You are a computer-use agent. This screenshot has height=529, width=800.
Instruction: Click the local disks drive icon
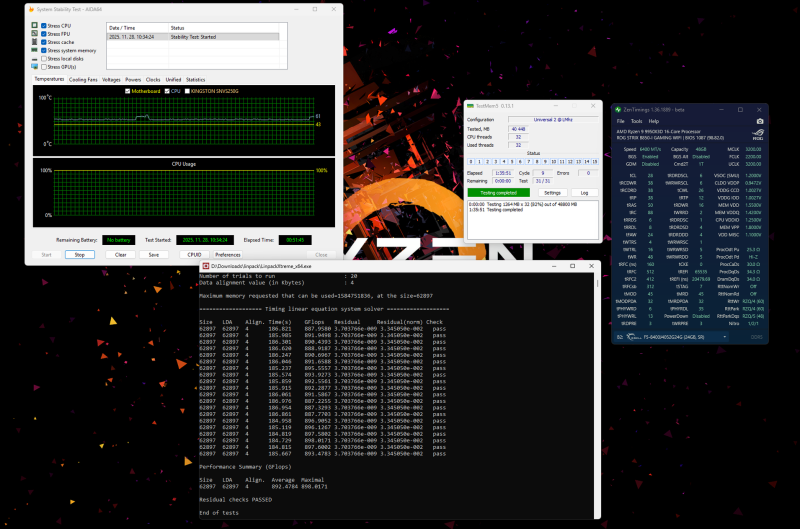[34, 59]
